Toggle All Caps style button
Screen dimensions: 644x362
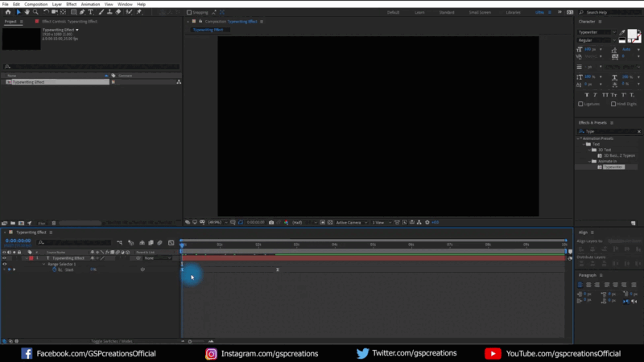point(605,95)
